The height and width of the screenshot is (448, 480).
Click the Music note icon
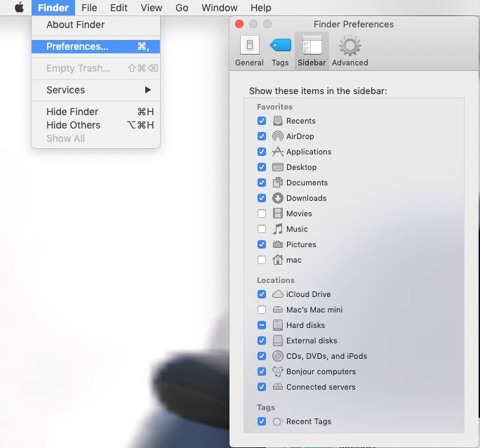[278, 229]
